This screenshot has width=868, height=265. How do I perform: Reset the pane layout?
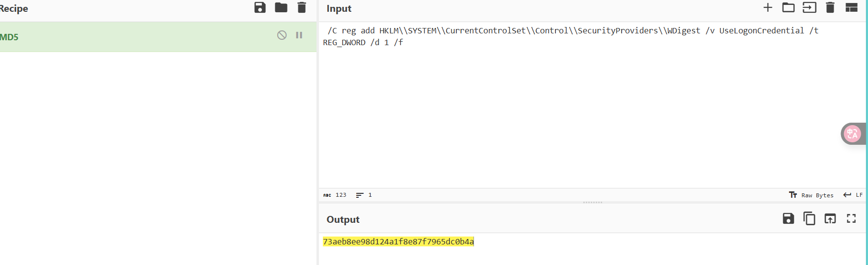pos(851,7)
